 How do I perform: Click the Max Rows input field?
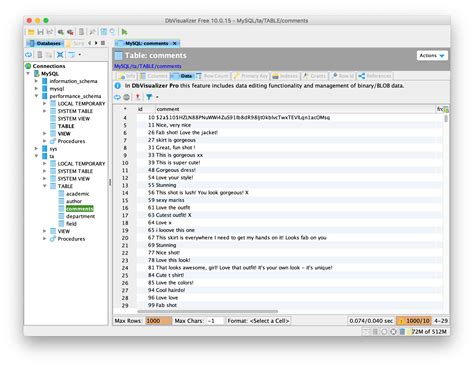pos(158,321)
